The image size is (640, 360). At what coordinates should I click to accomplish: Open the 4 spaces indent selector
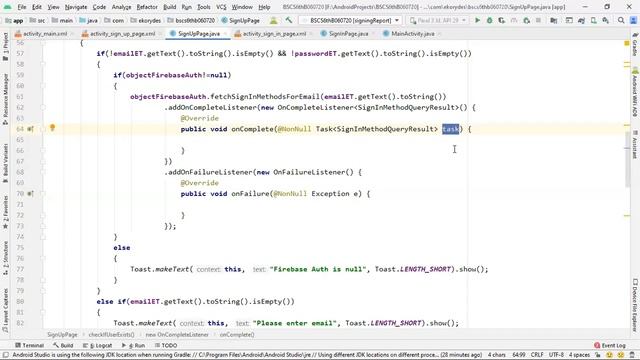[x=580, y=355]
